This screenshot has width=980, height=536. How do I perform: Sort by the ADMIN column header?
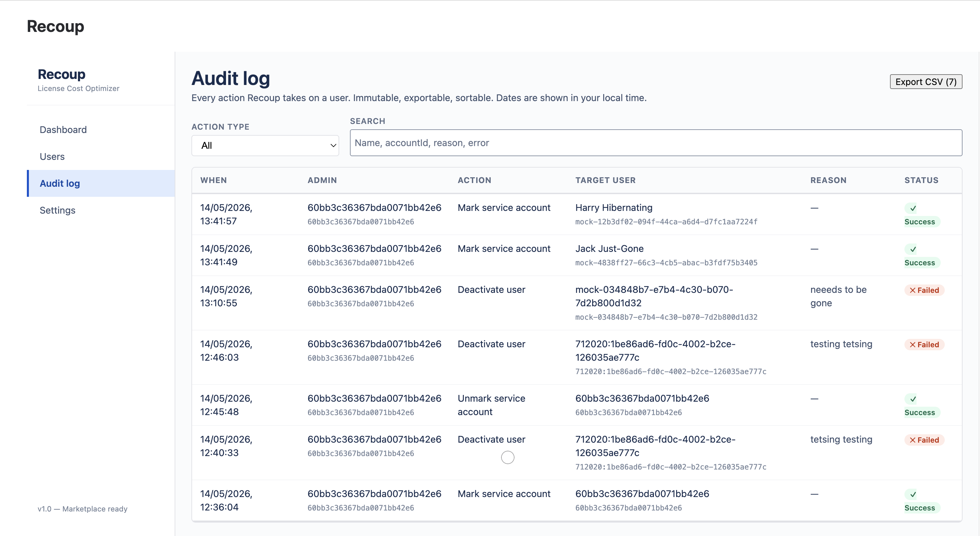(322, 180)
